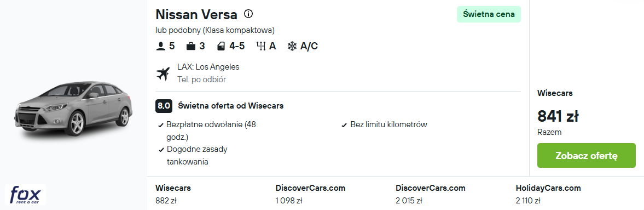Viewport: 644px width, 210px height.
Task: Click the Świetna oferta od Wisecars heading
Action: point(231,106)
